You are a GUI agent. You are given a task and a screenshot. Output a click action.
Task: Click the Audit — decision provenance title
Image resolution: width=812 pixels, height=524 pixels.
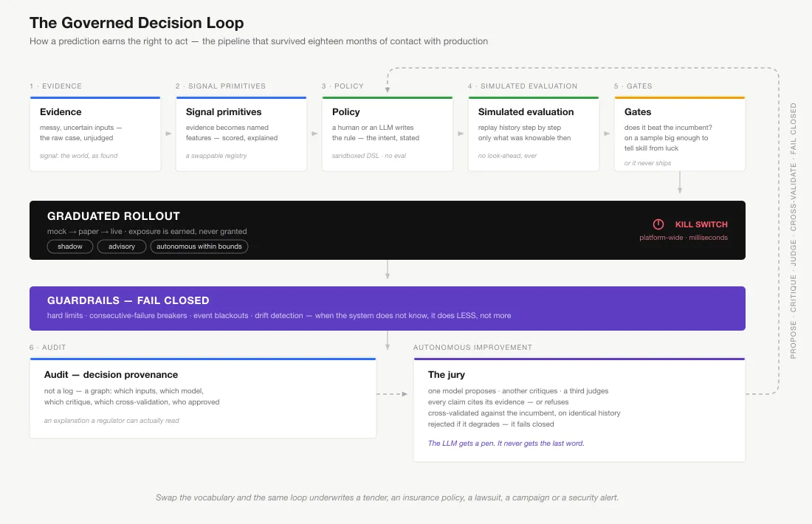point(111,374)
